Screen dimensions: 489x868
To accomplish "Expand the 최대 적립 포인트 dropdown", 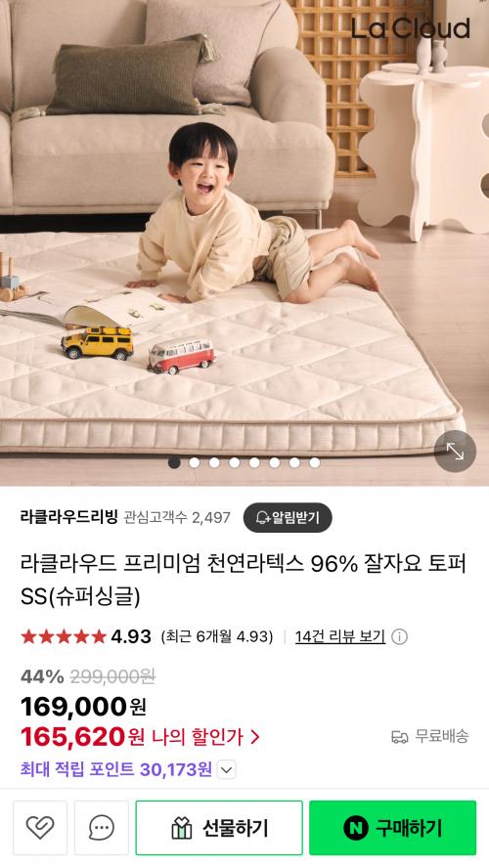I will coord(227,769).
